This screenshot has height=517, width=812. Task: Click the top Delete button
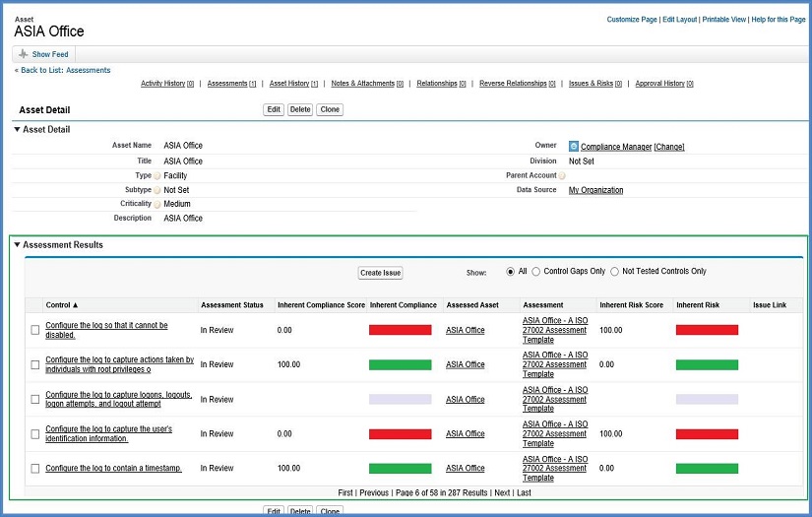coord(300,110)
